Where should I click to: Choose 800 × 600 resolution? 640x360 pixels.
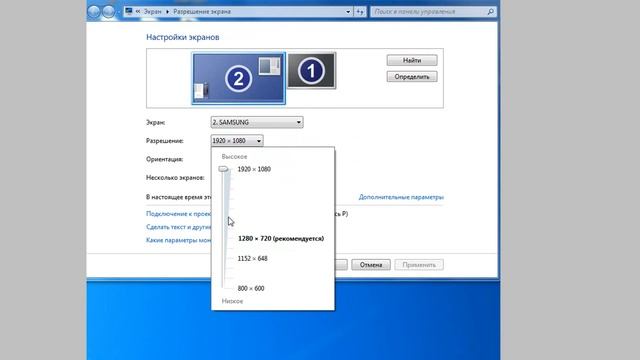(251, 288)
